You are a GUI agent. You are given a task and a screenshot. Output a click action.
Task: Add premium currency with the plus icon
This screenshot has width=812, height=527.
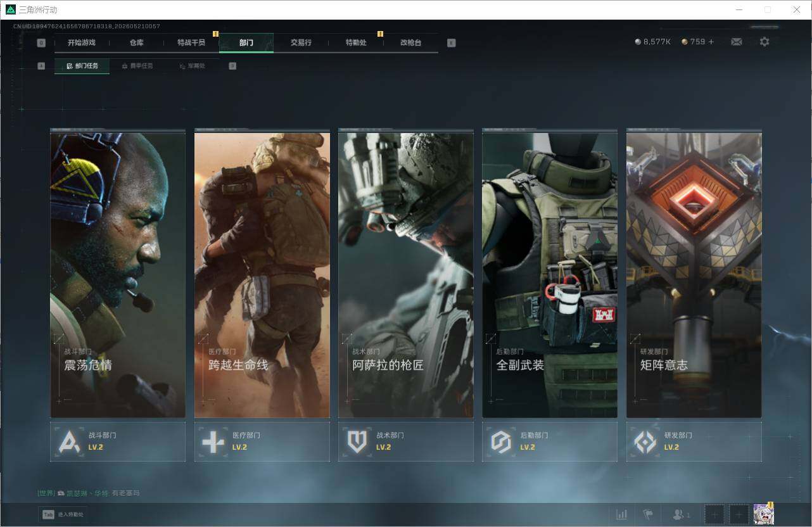coord(711,42)
